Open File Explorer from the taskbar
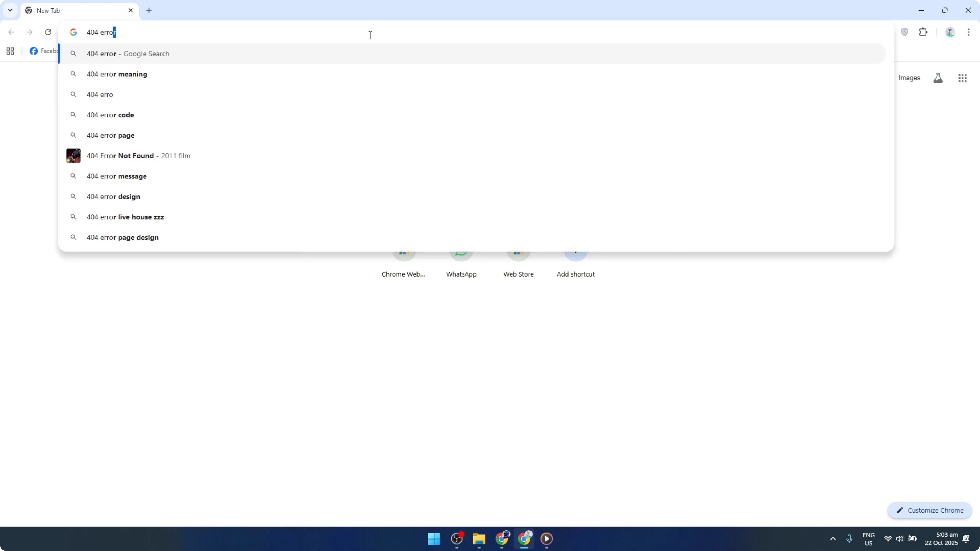 (479, 539)
